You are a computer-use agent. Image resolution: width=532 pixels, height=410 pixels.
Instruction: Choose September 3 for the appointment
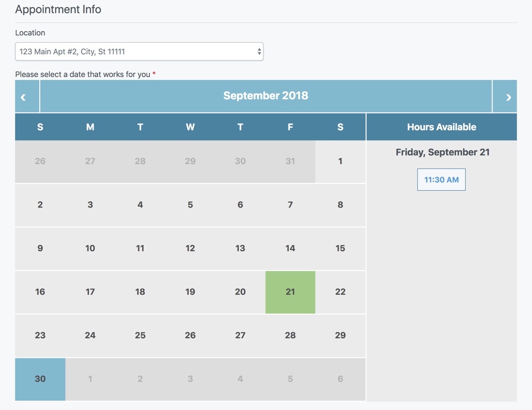[x=90, y=204]
